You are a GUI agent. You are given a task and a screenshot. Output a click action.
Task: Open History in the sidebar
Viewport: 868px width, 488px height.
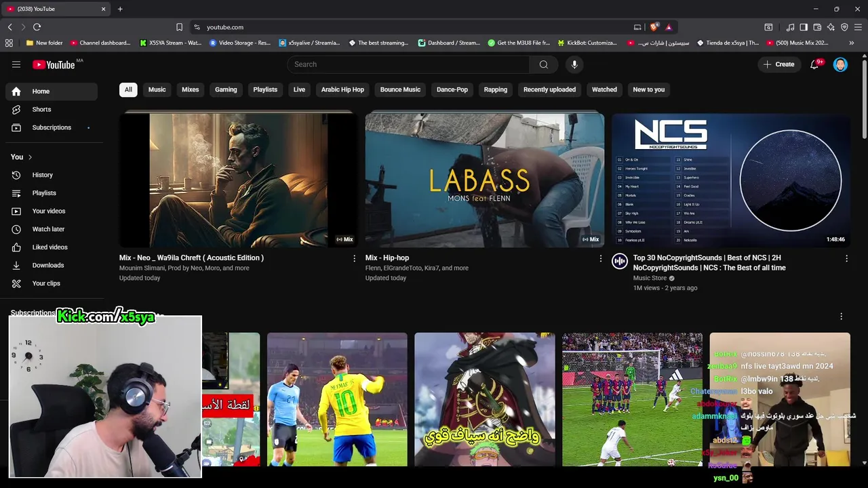tap(52, 175)
